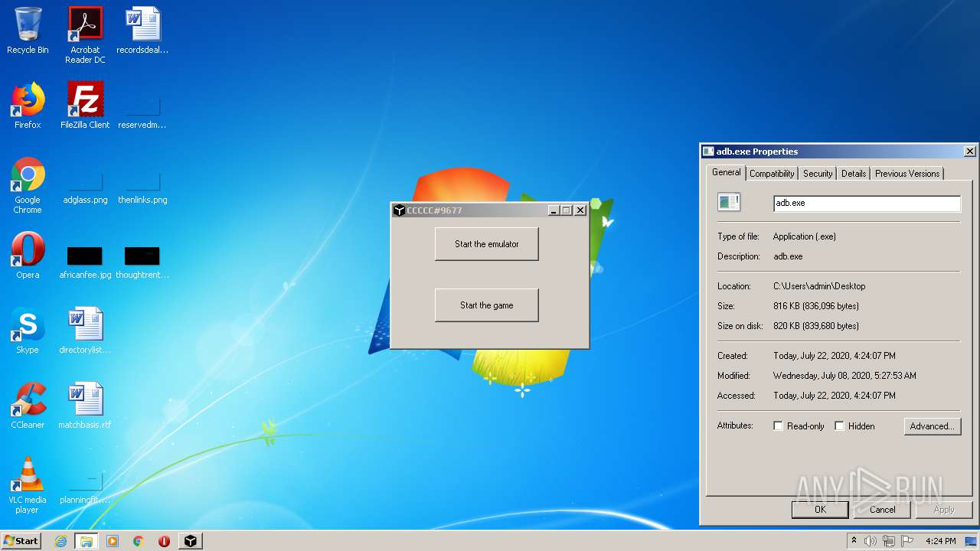This screenshot has width=980, height=551.
Task: Open Windows Explorer from the taskbar
Action: click(86, 541)
